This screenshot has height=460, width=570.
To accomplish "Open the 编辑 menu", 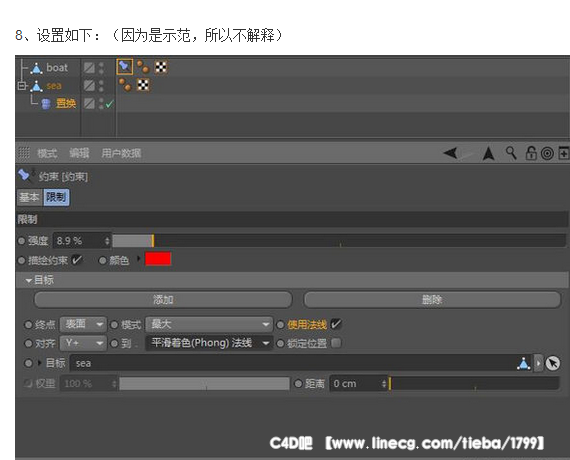I will (x=79, y=153).
